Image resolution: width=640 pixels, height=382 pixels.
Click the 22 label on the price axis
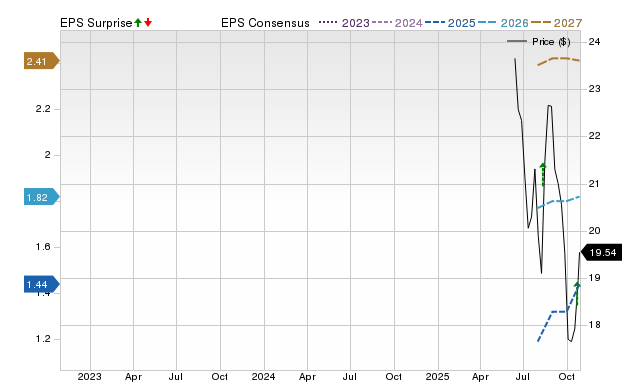pyautogui.click(x=595, y=135)
